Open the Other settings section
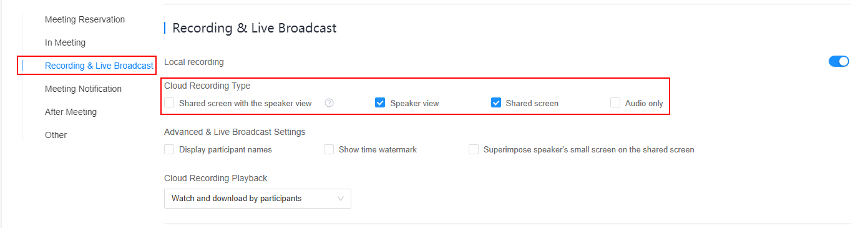 (x=56, y=135)
